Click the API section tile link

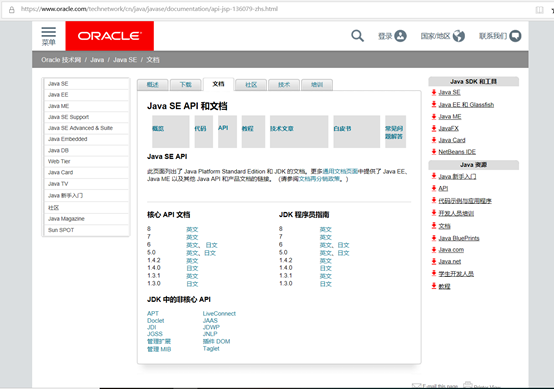point(223,128)
